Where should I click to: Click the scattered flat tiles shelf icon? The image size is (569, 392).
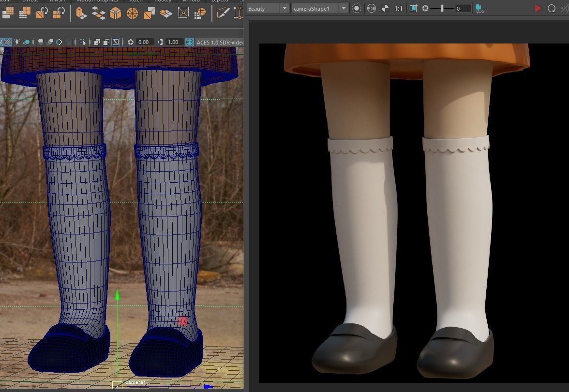[98, 14]
